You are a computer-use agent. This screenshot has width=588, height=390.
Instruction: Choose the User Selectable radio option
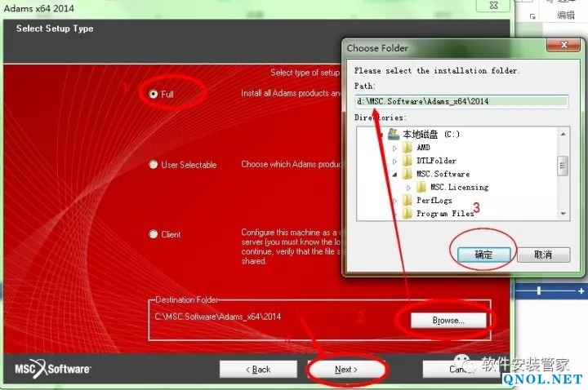154,165
